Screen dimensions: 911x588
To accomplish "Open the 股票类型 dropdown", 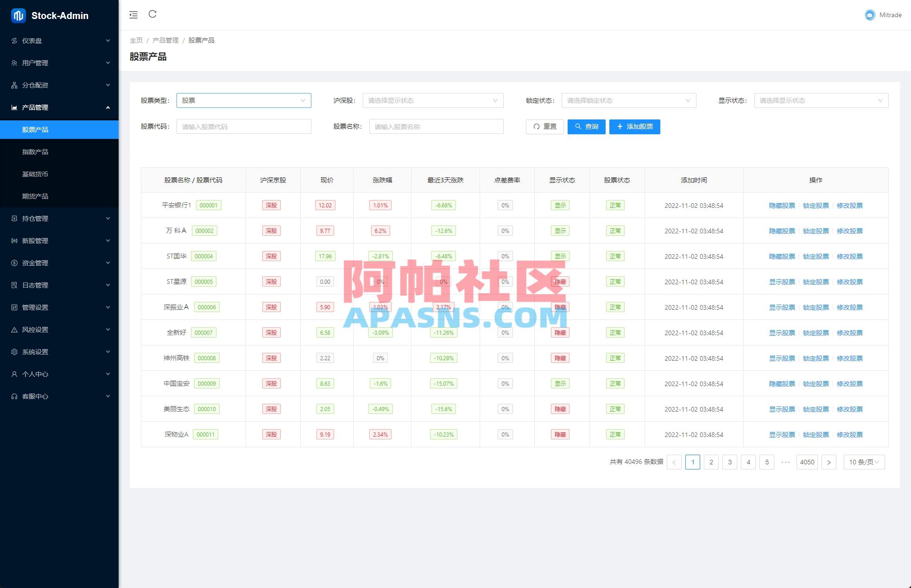I will (243, 100).
